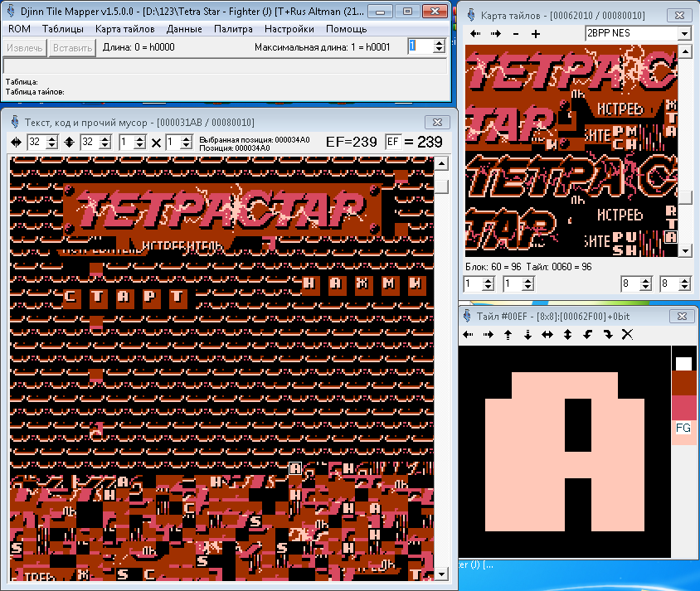Open the Карта тайлов menu
The width and height of the screenshot is (700, 591).
pos(124,29)
